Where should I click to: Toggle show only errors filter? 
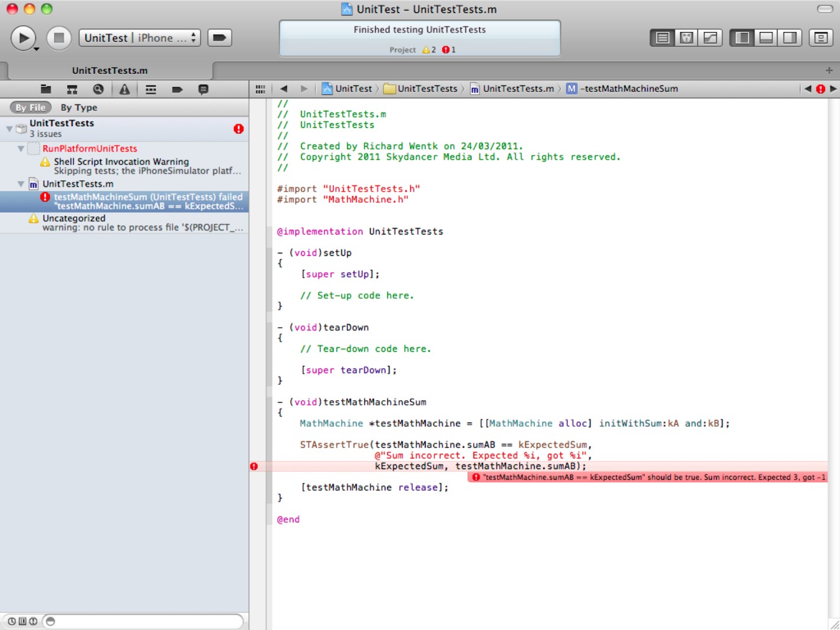point(33,621)
